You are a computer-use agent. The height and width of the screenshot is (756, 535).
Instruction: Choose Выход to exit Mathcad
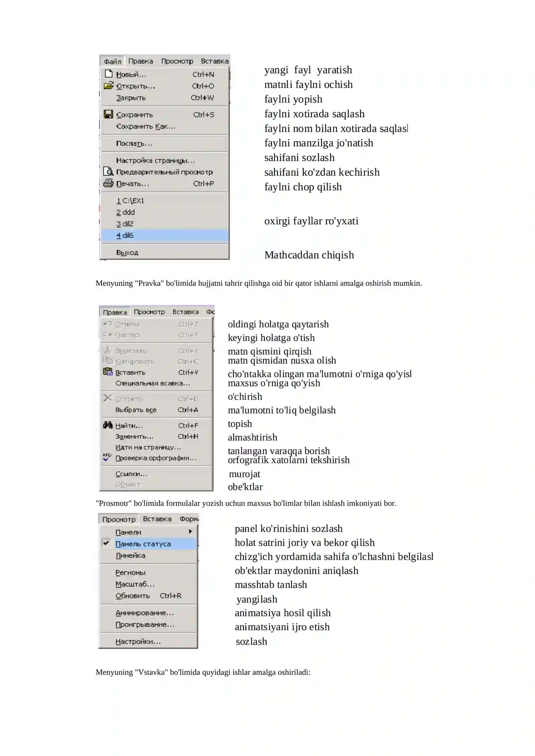pos(165,252)
